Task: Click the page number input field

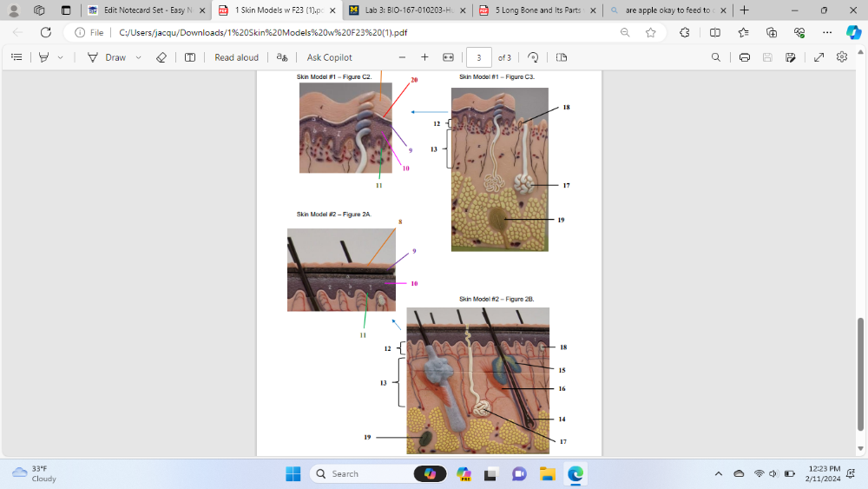Action: (x=478, y=57)
